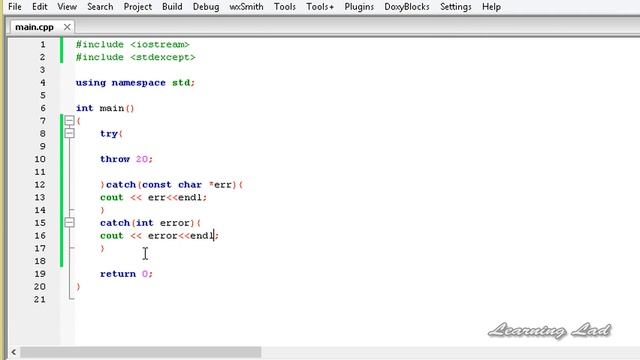Screen dimensions: 640x360
Task: Click on 'using namespace std;' line
Action: (x=136, y=82)
